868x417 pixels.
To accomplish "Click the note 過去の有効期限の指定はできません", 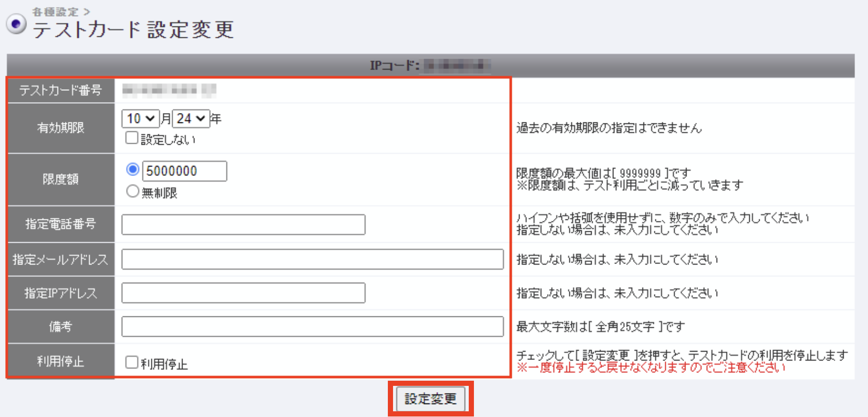I will 609,128.
